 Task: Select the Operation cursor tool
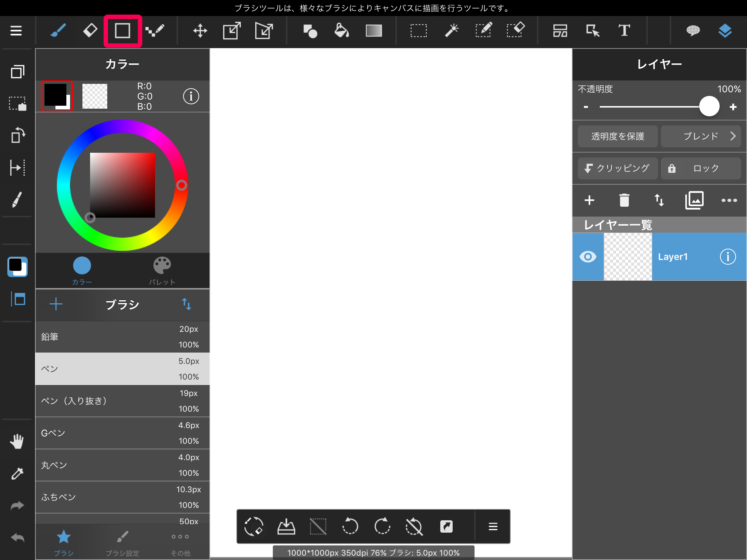(593, 31)
